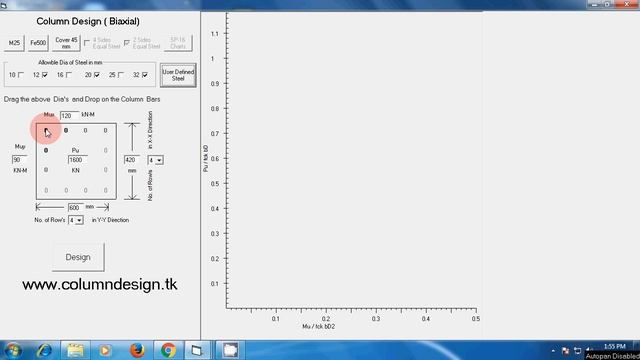Viewport: 640px width, 360px height.
Task: Enable the 10 mm diameter checkbox
Action: (x=21, y=75)
